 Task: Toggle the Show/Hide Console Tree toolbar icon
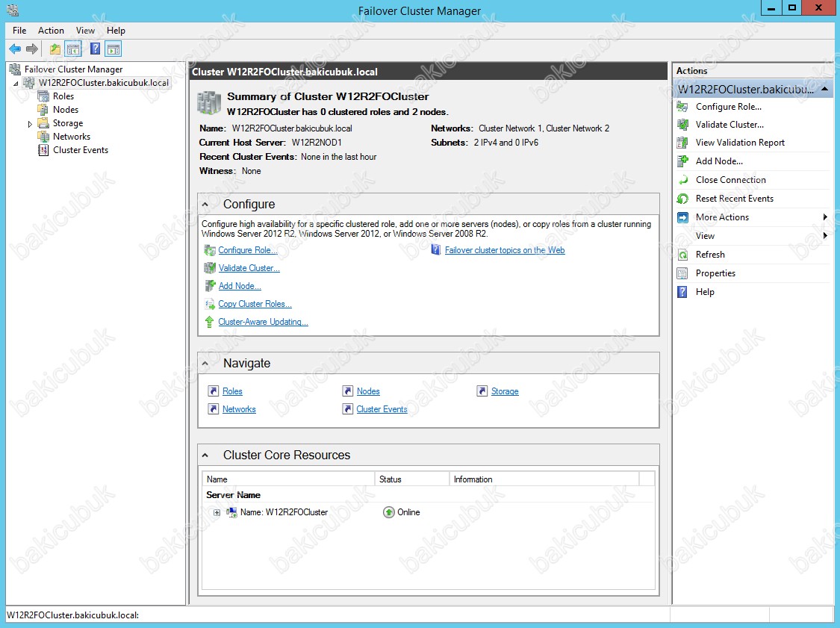pos(73,49)
